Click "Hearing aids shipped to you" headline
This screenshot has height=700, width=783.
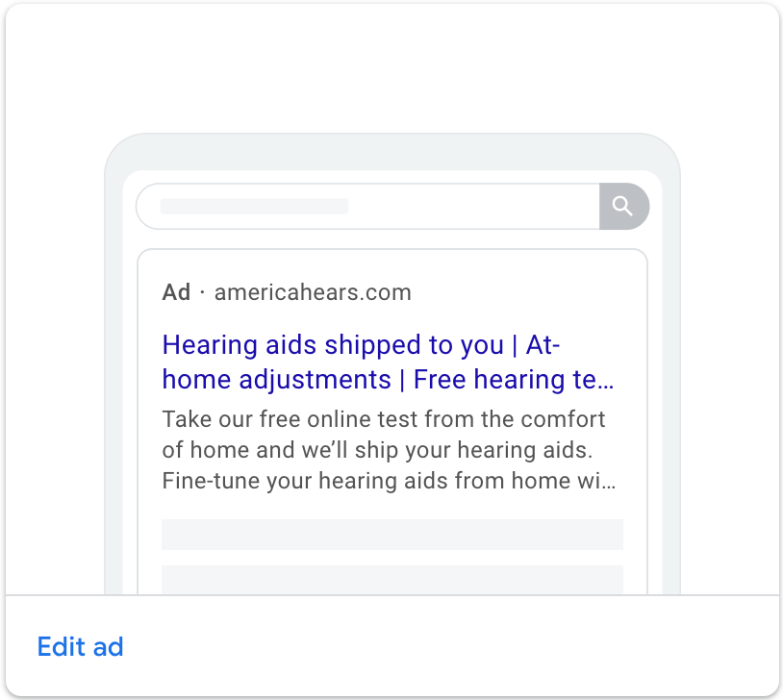333,345
